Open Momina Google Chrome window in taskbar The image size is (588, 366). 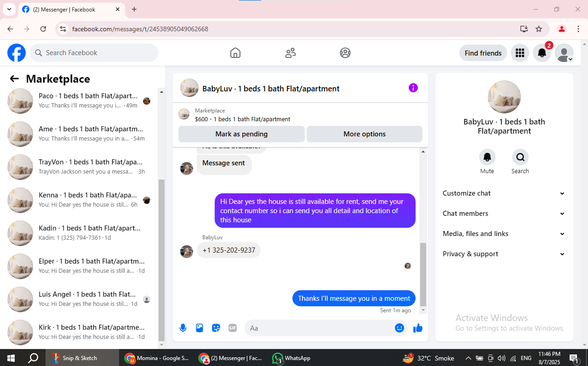156,358
